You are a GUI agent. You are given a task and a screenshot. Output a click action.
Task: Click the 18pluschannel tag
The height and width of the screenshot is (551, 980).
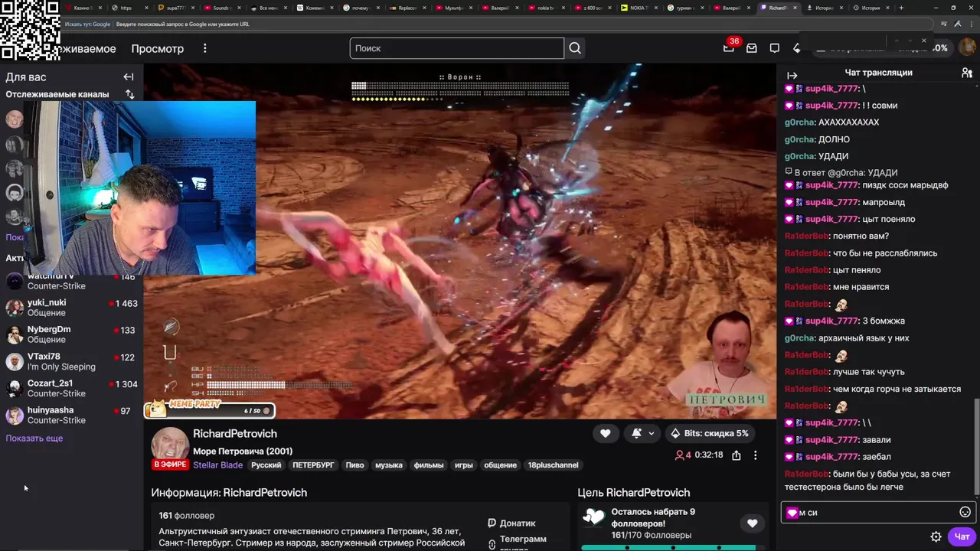tap(553, 465)
